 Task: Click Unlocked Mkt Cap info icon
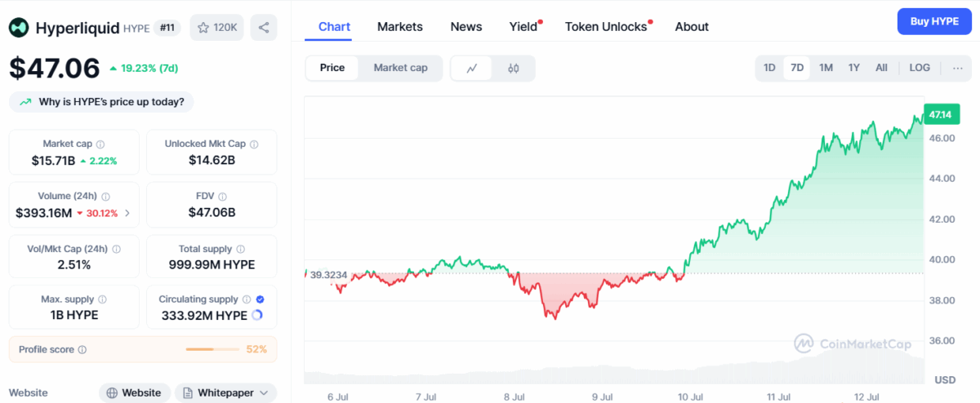[x=254, y=144]
